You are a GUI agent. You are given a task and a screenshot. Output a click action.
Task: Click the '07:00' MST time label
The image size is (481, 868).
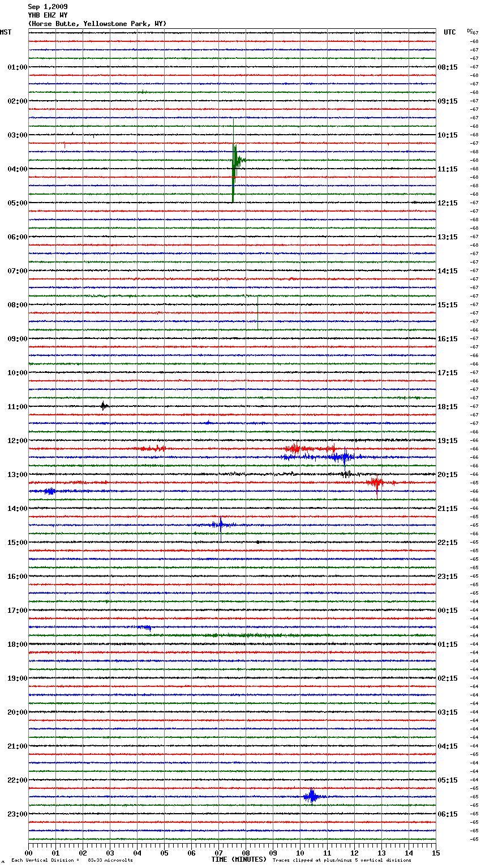coord(18,271)
